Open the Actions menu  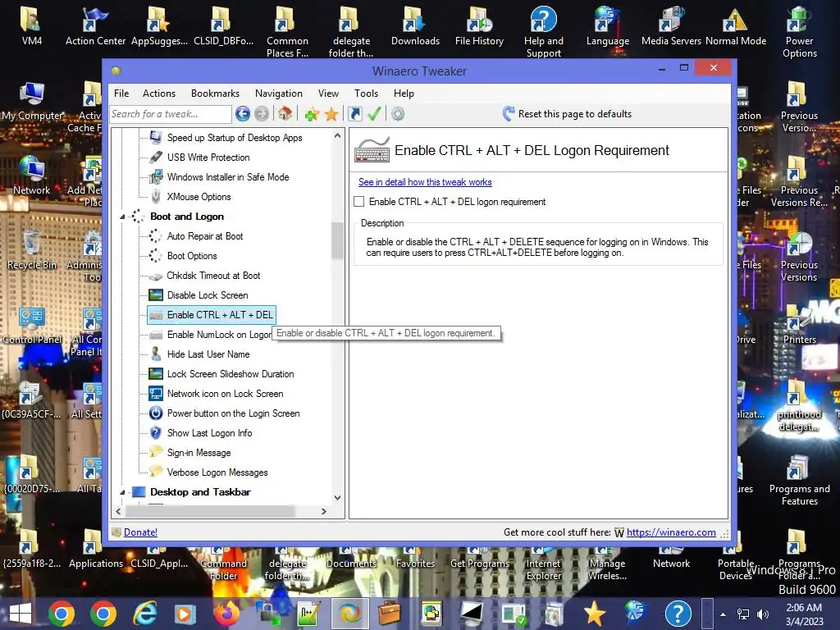click(x=159, y=94)
